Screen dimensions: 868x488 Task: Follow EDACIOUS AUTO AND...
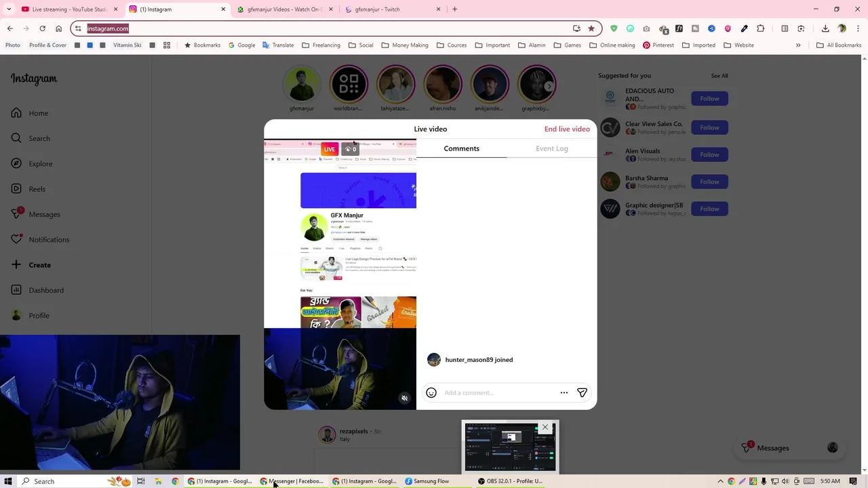pyautogui.click(x=709, y=99)
